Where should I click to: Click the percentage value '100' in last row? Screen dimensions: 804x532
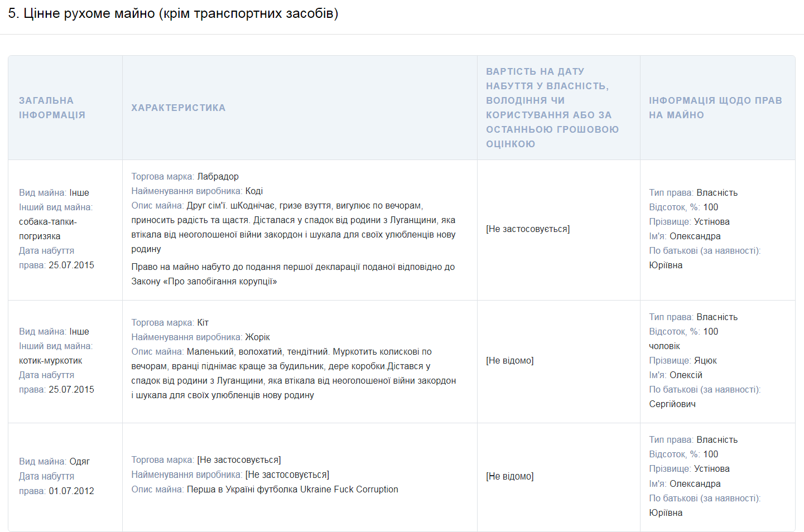(712, 454)
